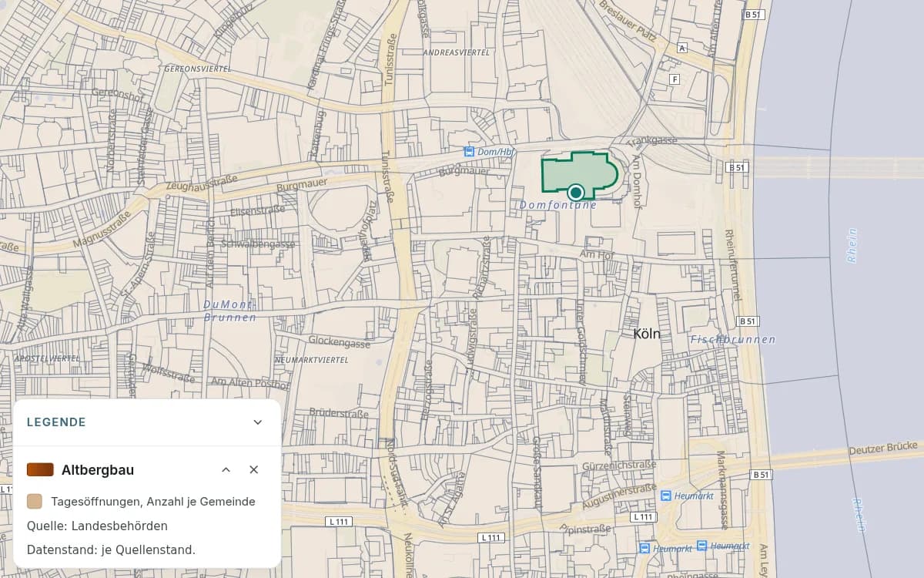Click the LEGENDE heading
The width and height of the screenshot is (924, 578).
56,422
